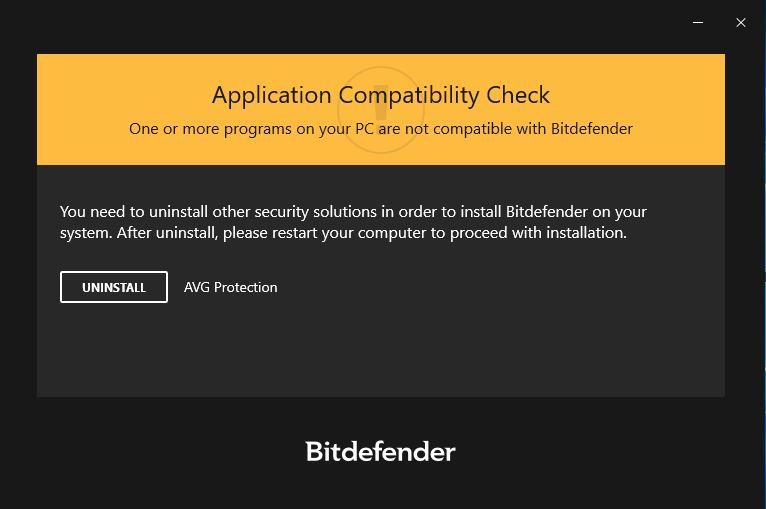Image resolution: width=766 pixels, height=509 pixels.
Task: Click 'PC' in the banner subtitle
Action: coord(364,128)
